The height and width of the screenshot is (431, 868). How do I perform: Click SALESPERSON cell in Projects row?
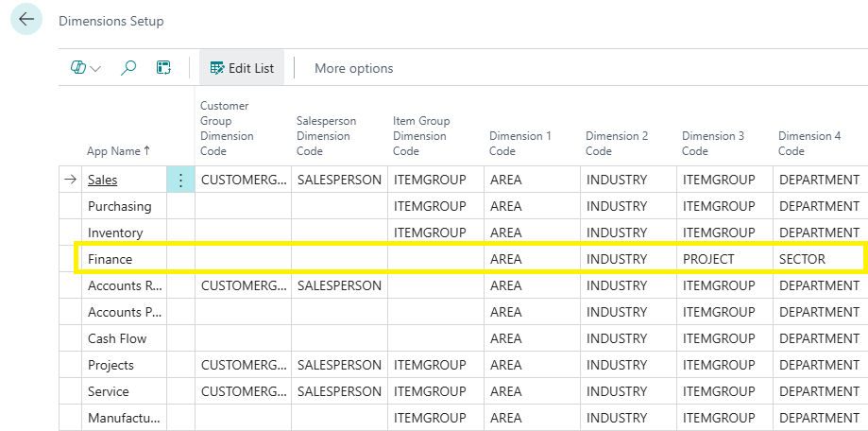[x=338, y=365]
